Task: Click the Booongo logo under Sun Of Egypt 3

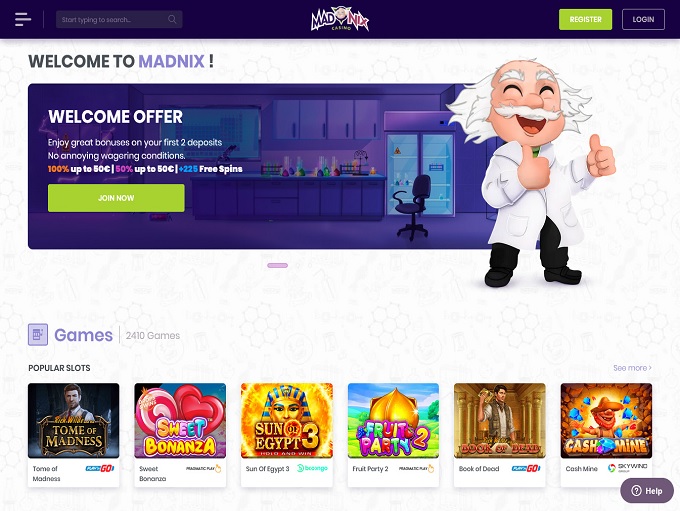Action: pyautogui.click(x=312, y=468)
